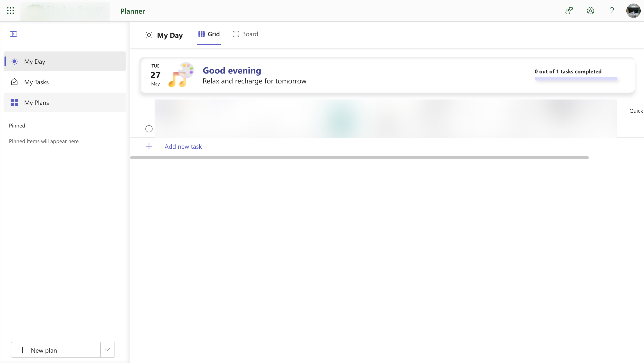This screenshot has width=644, height=363.
Task: Click the tasks completed progress bar
Action: (576, 79)
